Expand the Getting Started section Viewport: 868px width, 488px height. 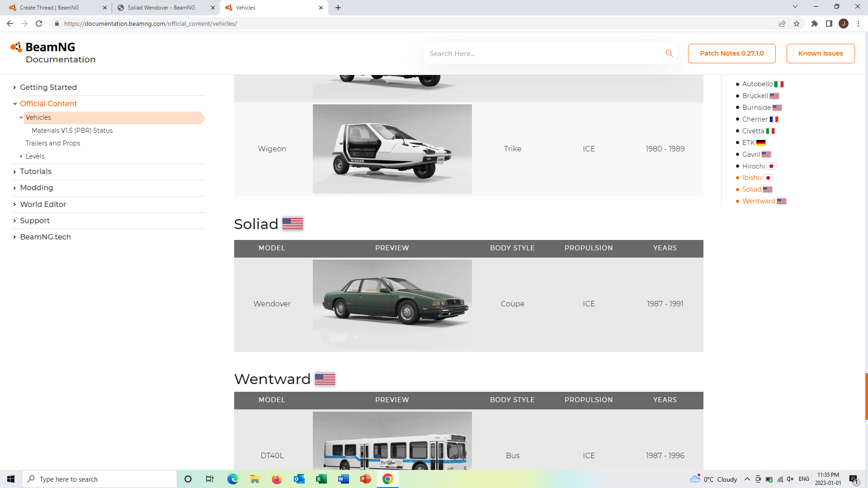click(14, 87)
